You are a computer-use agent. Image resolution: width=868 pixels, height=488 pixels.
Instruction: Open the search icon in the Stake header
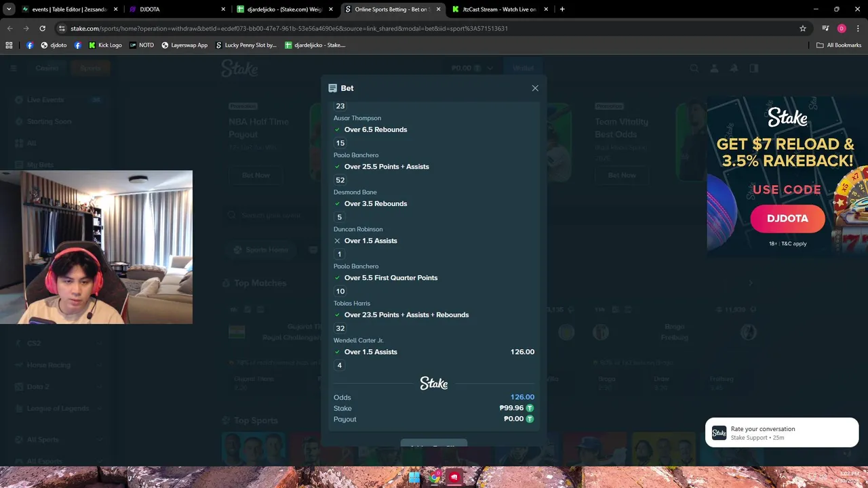tap(694, 68)
